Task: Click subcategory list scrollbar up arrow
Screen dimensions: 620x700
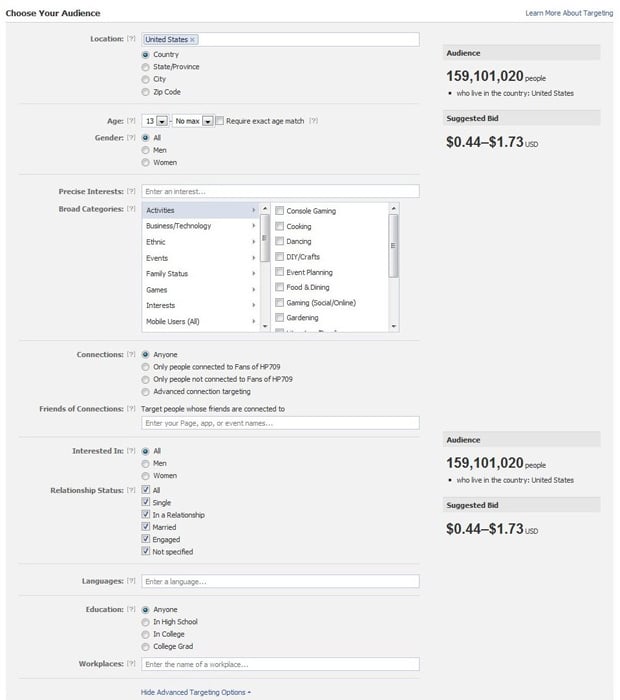Action: tap(393, 208)
